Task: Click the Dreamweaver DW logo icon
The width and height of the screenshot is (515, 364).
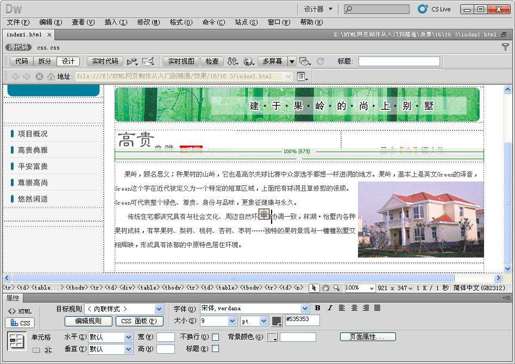Action: pos(14,9)
